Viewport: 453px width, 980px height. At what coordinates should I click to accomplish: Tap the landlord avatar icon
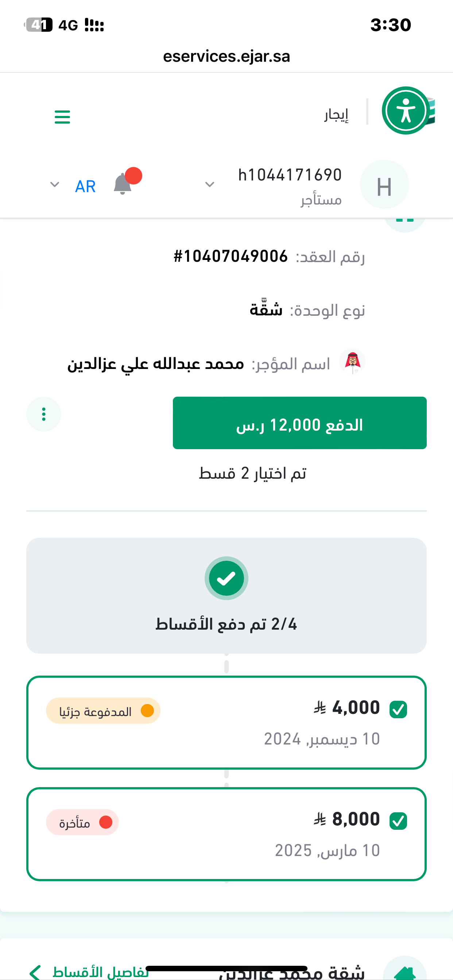click(352, 361)
